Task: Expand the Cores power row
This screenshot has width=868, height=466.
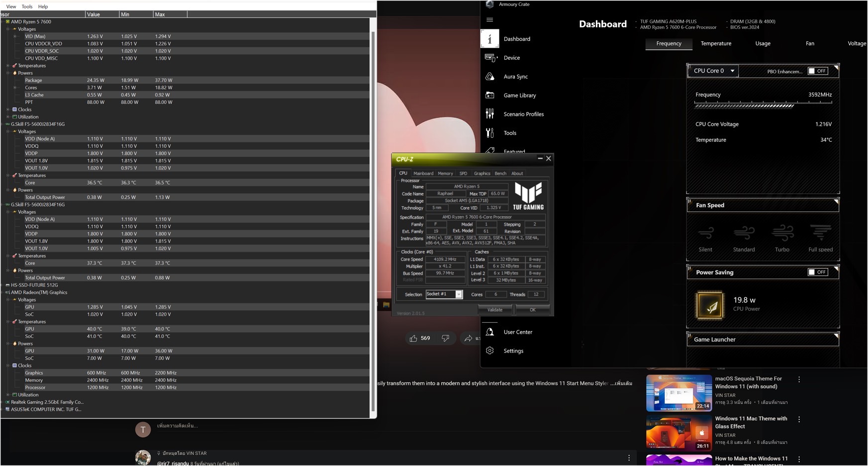Action: (15, 88)
